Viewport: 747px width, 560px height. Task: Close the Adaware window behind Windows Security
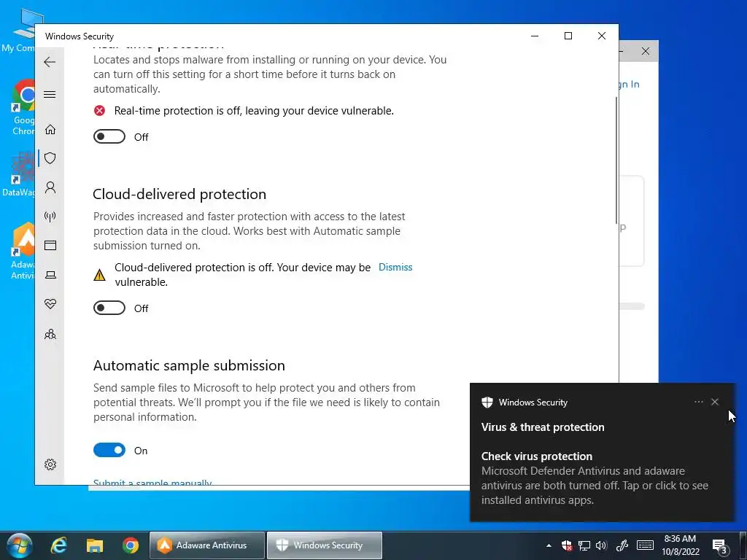coord(646,51)
